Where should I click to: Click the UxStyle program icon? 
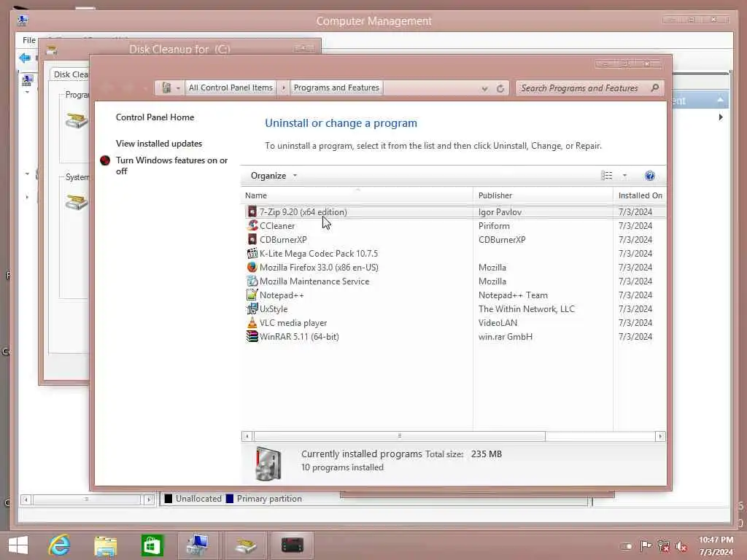(252, 308)
